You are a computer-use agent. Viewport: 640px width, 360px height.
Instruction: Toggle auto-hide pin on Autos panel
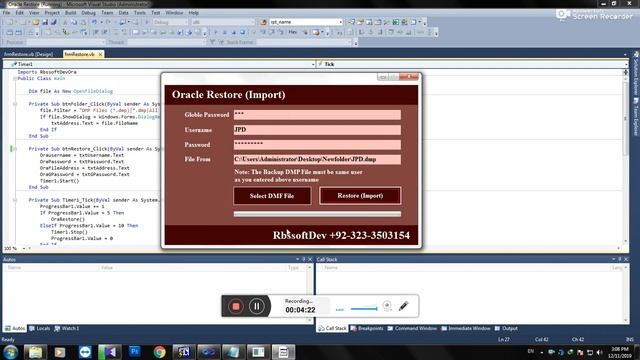click(x=304, y=259)
